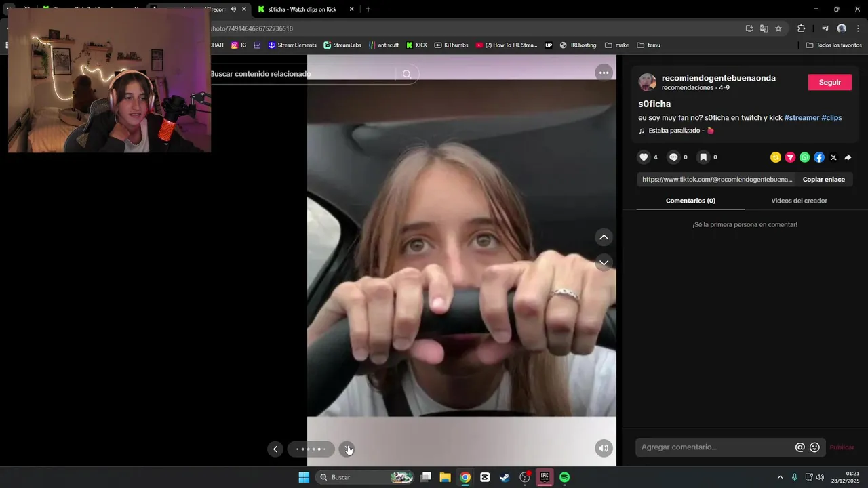Insert a mention with the @ icon

(800, 447)
